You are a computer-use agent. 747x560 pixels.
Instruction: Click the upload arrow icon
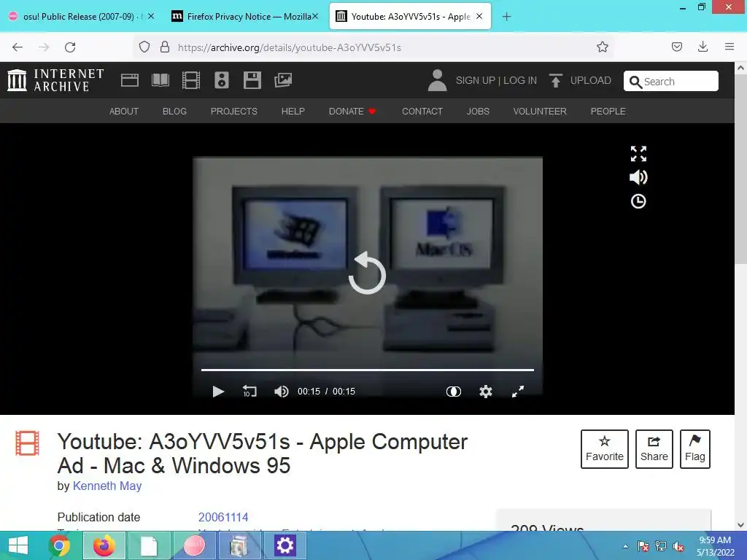(555, 80)
